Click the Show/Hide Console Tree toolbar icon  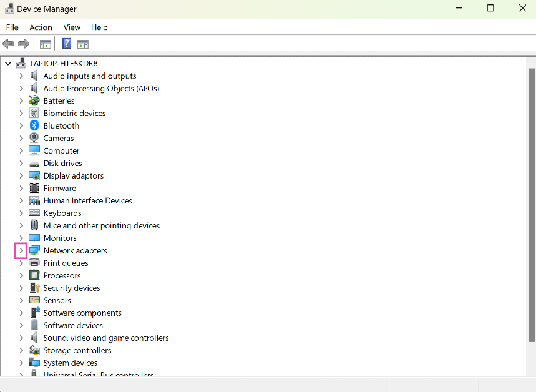46,44
